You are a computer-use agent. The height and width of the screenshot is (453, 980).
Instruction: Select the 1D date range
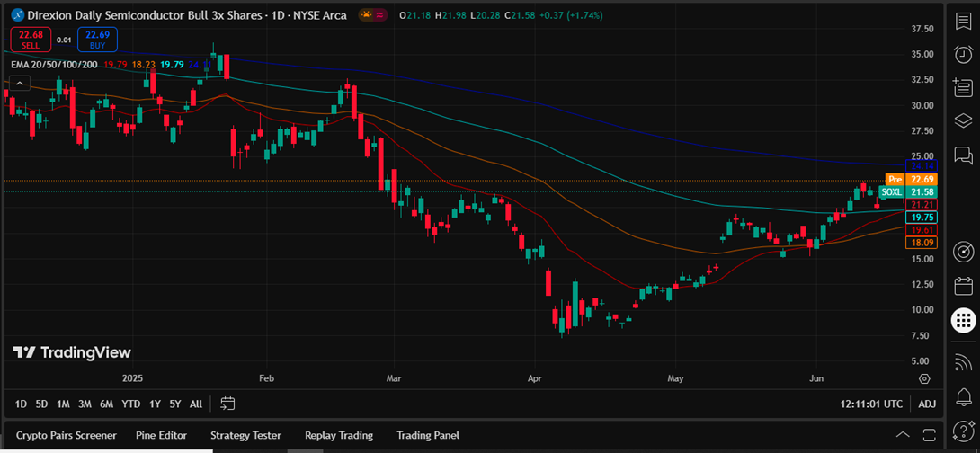coord(21,404)
